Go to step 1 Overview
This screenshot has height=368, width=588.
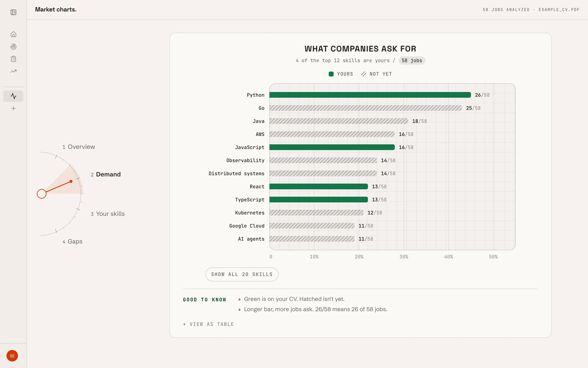78,147
